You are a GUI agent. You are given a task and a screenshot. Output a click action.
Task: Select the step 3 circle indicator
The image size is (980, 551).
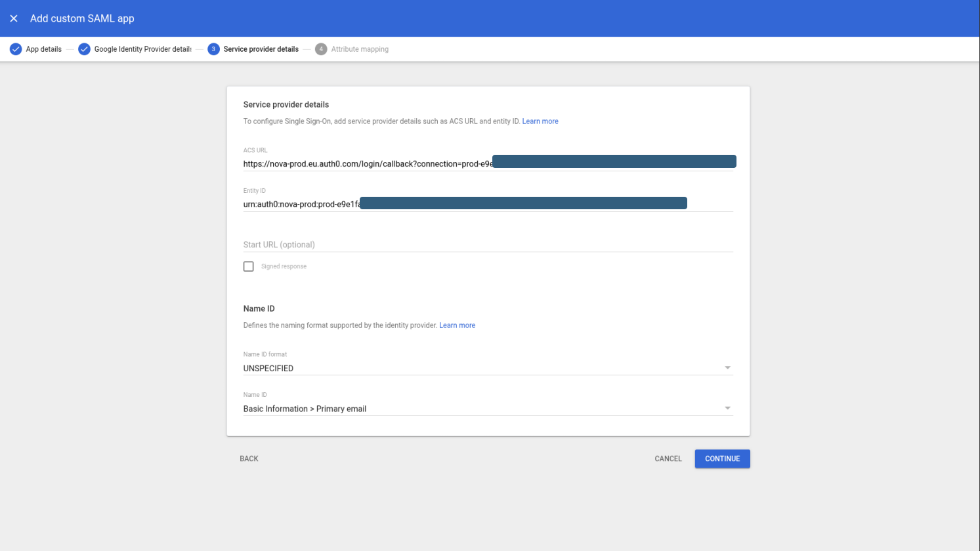tap(213, 49)
